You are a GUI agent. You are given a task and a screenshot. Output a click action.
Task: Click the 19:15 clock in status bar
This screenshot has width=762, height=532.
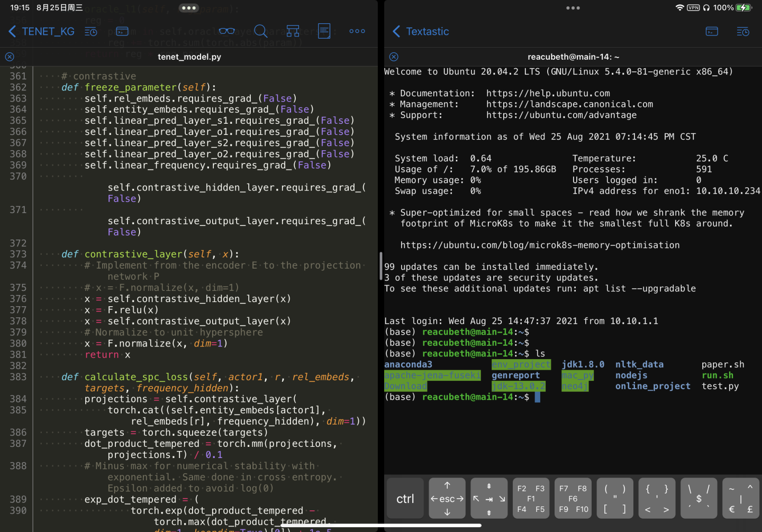click(x=20, y=7)
